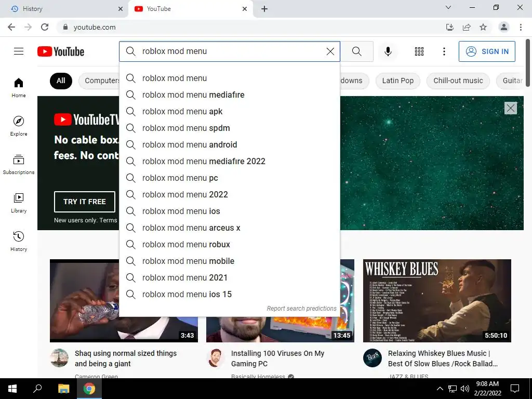Image resolution: width=532 pixels, height=399 pixels.
Task: Open the Windows notification center
Action: coord(515,389)
